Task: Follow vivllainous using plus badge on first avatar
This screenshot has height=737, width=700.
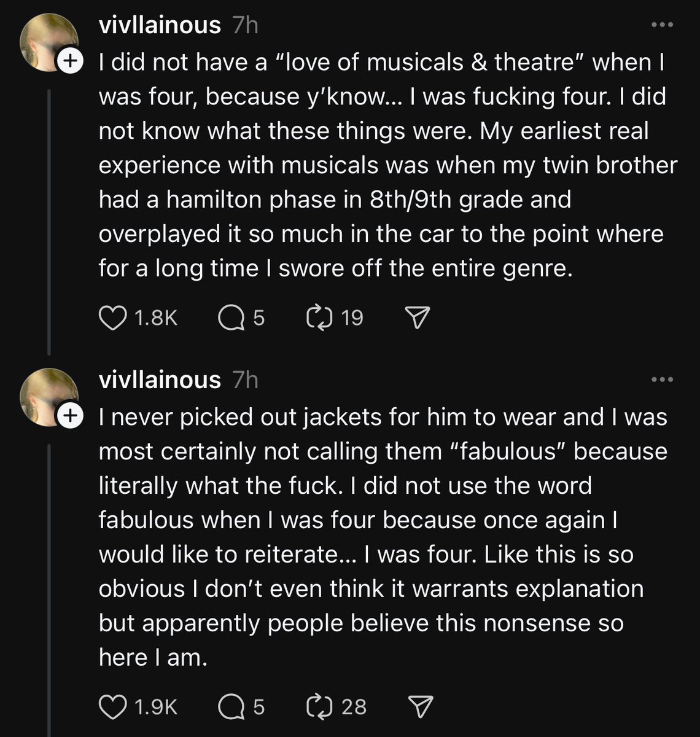Action: [70, 61]
